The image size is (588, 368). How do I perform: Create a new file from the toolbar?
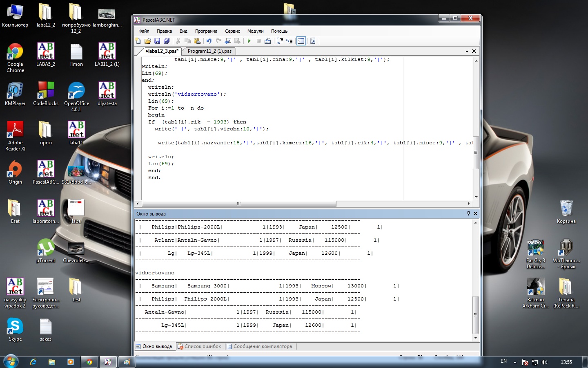[138, 41]
